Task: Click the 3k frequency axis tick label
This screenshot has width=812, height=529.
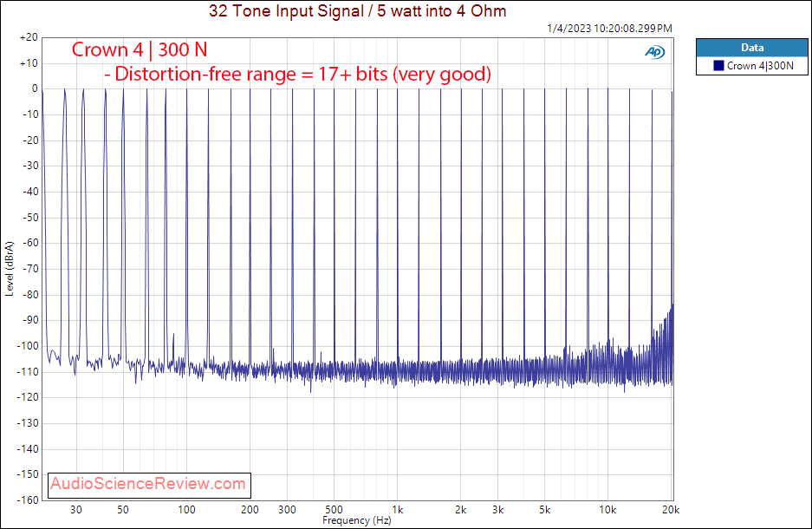Action: pos(497,510)
